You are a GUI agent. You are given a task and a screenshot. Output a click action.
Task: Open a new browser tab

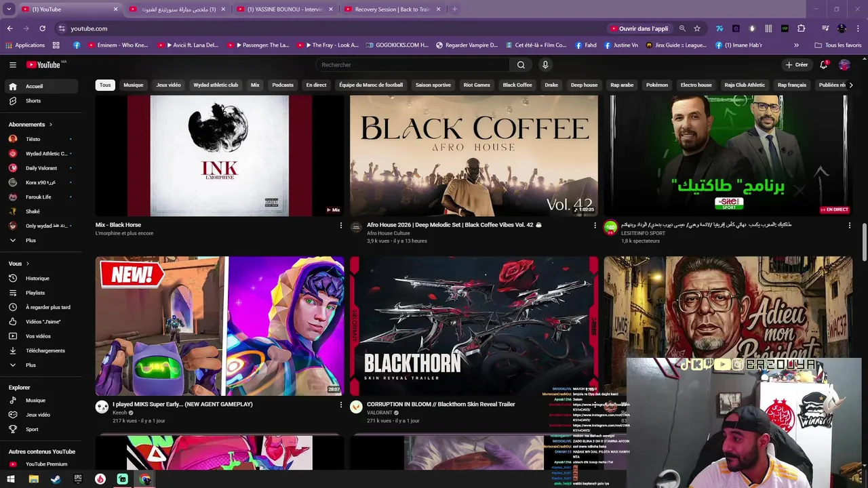pos(454,9)
